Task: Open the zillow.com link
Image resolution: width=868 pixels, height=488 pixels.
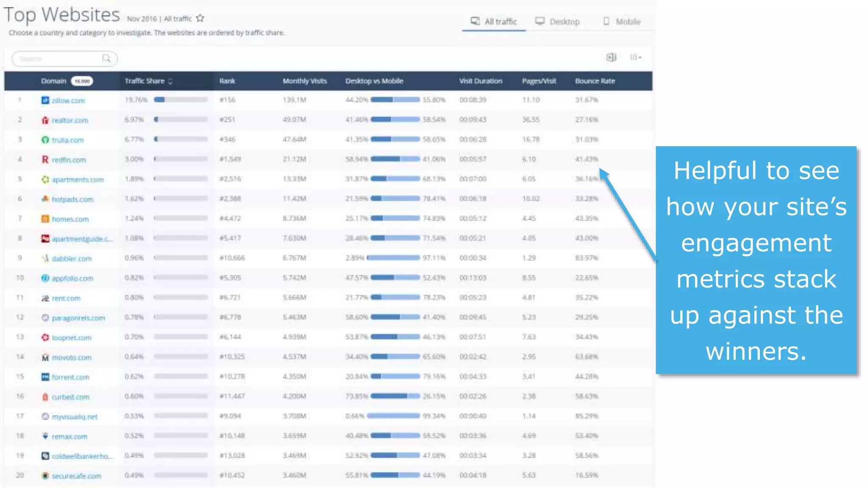Action: [x=68, y=100]
